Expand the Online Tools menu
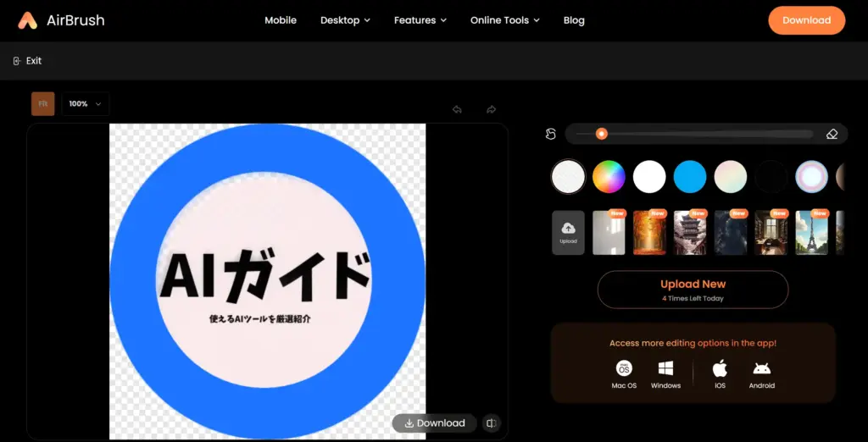868x442 pixels. click(504, 20)
